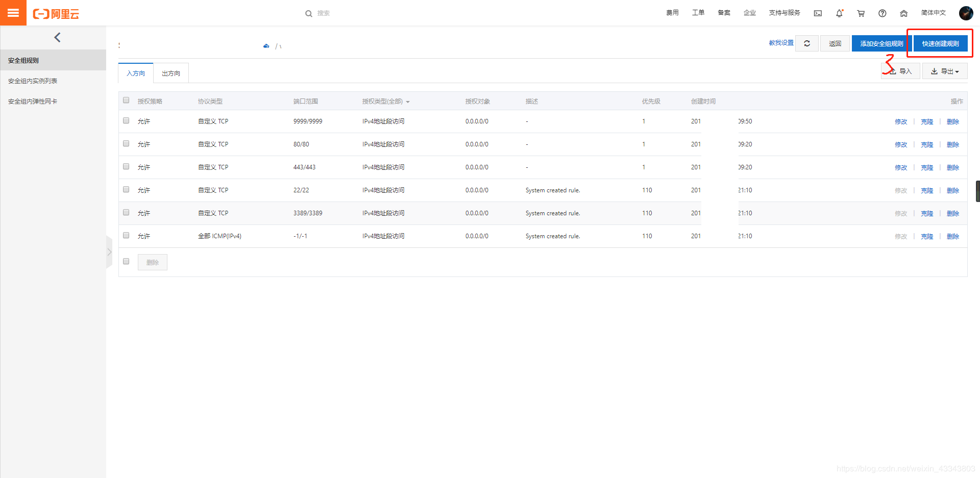The width and height of the screenshot is (980, 478).
Task: Click the right-edge vertical scrollbar handle
Action: 977,191
